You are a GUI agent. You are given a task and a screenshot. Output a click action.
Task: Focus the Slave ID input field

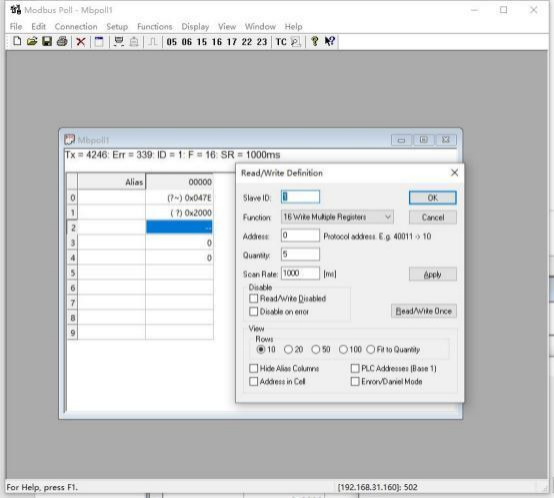[x=300, y=197]
